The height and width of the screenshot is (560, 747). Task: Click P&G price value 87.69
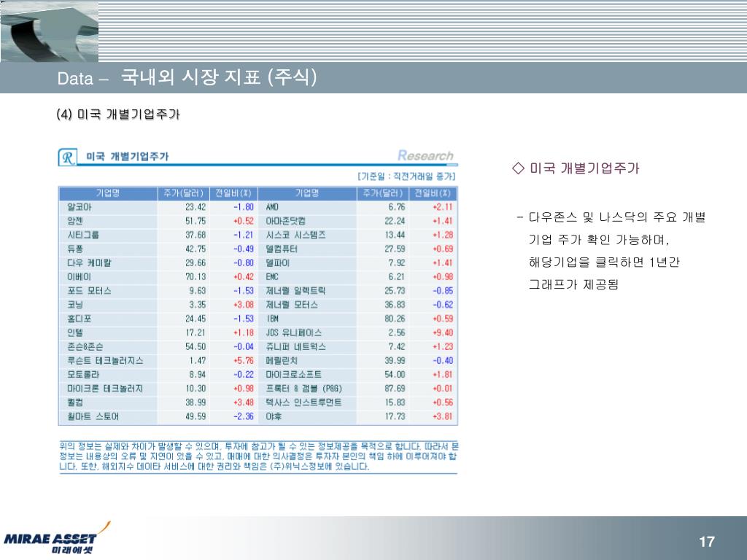coord(395,389)
